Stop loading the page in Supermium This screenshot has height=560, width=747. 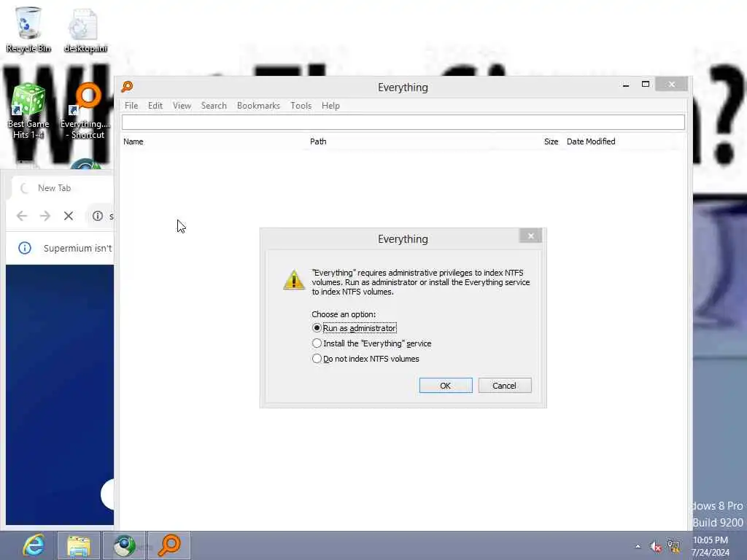69,216
